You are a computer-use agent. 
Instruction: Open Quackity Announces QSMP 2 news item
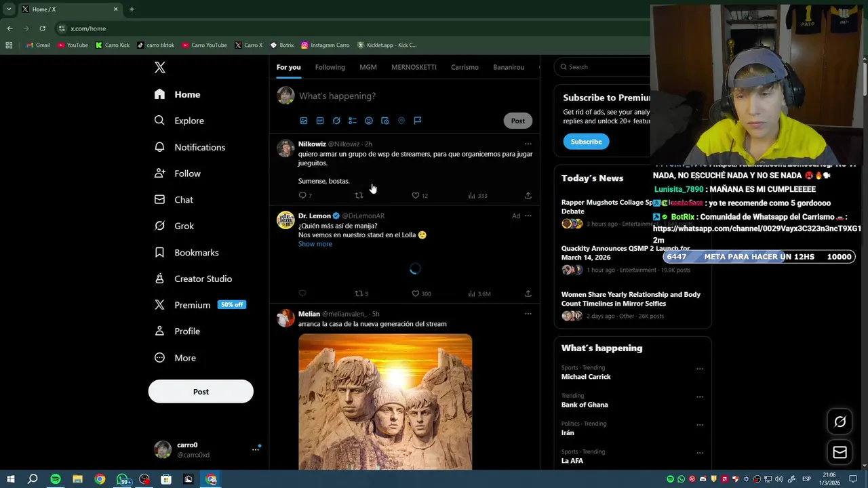pyautogui.click(x=633, y=260)
